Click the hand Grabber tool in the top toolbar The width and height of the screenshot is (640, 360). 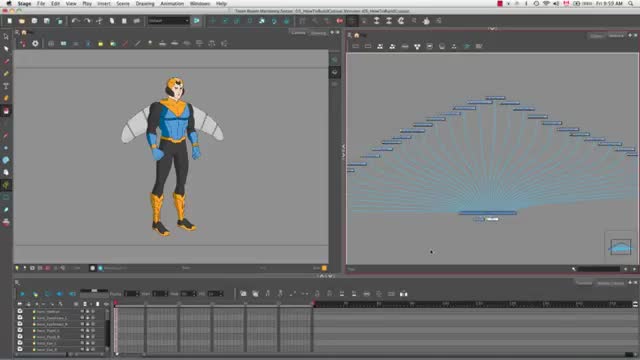pyautogui.click(x=426, y=21)
